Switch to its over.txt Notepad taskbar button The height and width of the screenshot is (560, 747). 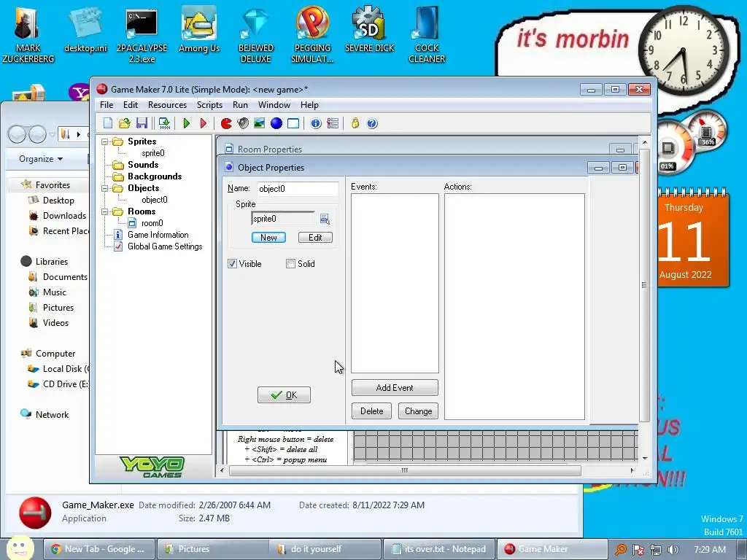point(439,549)
